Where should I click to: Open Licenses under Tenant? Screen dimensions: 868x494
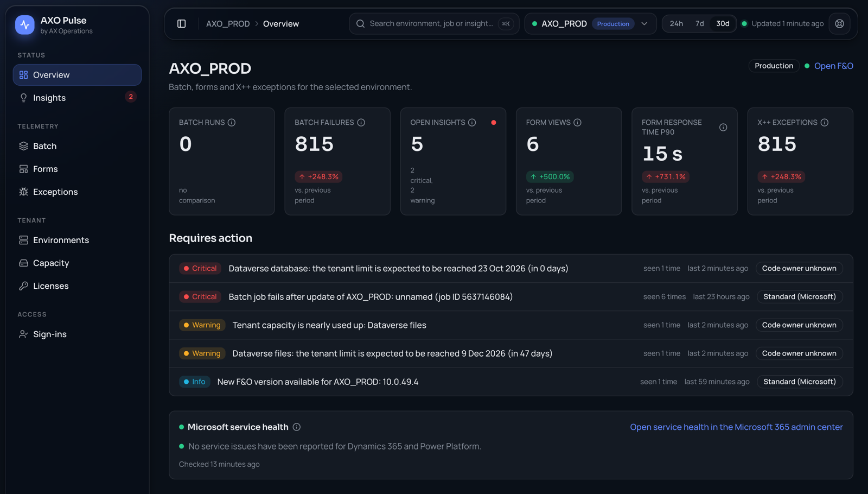[77, 286]
